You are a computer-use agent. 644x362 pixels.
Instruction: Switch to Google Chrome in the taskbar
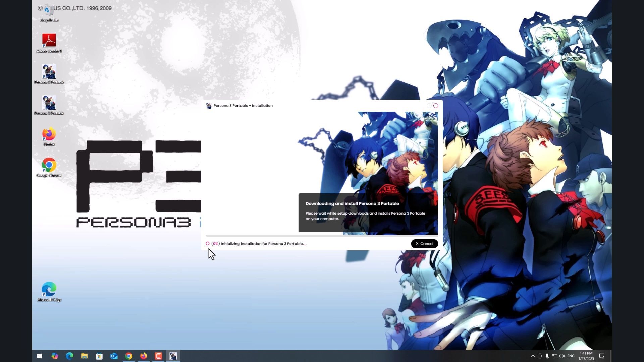click(129, 356)
